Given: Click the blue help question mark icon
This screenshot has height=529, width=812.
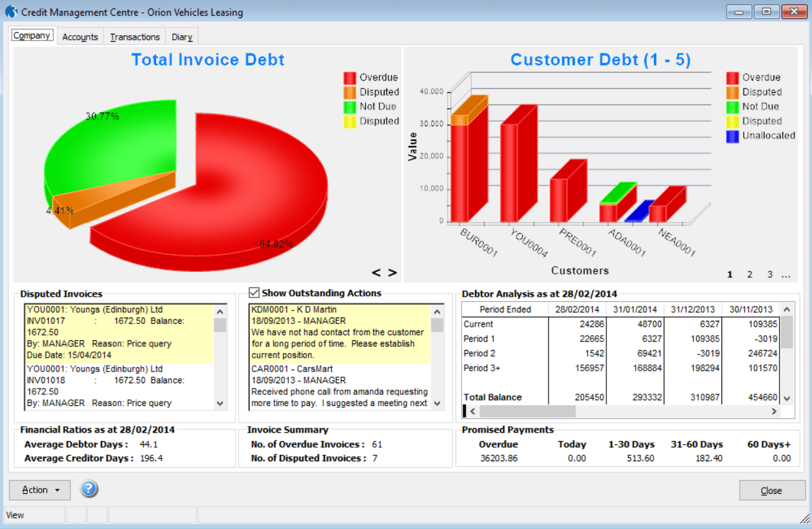Looking at the screenshot, I should pyautogui.click(x=89, y=489).
